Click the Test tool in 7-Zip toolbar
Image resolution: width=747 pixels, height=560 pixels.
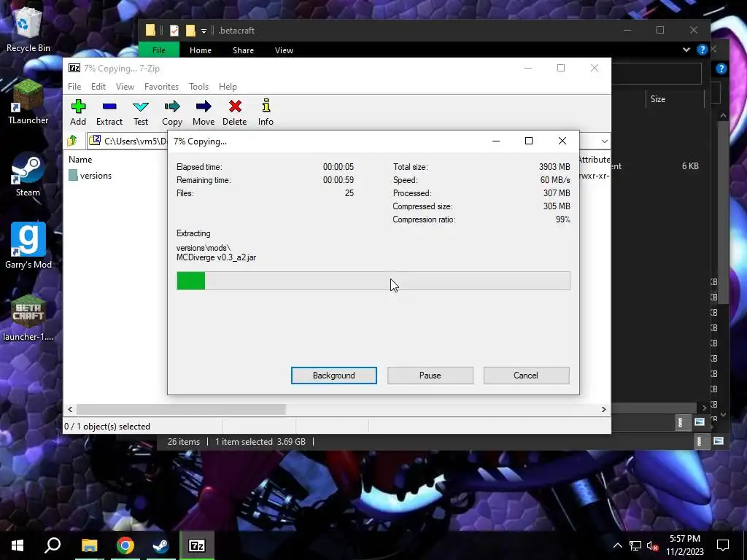pyautogui.click(x=141, y=112)
